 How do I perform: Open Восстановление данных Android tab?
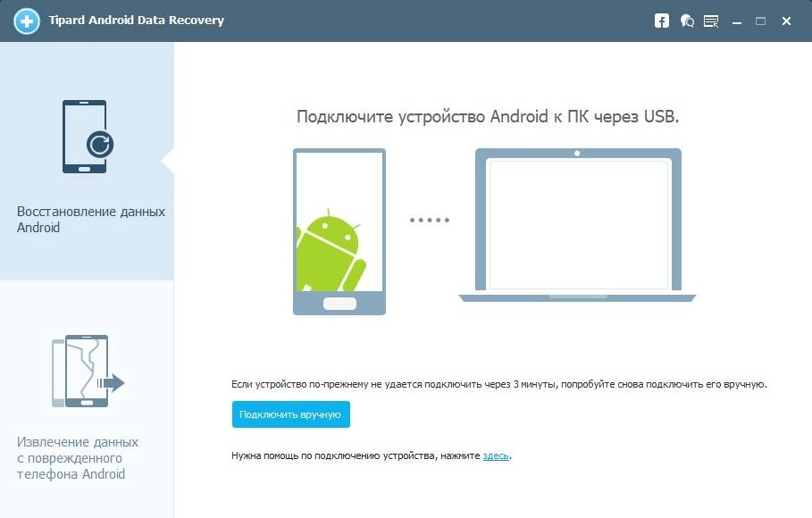(x=87, y=161)
